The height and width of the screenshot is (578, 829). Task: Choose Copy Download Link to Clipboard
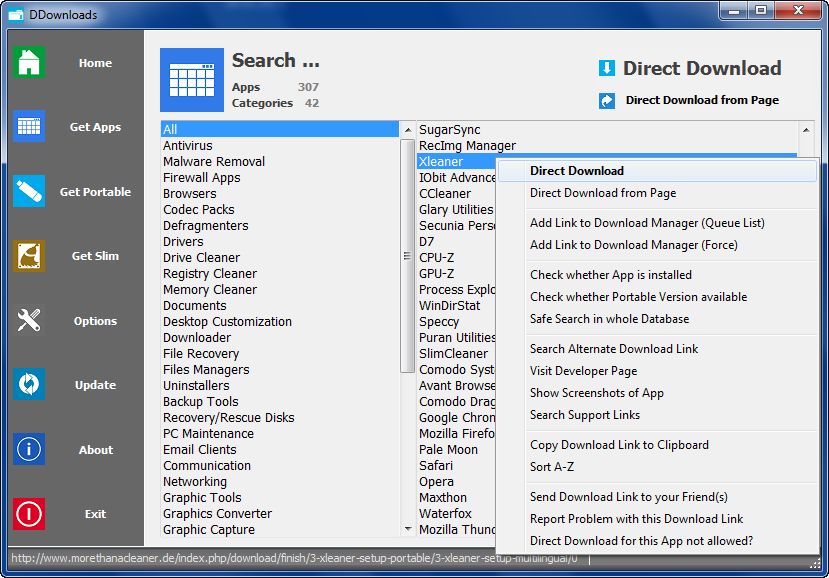coord(619,445)
